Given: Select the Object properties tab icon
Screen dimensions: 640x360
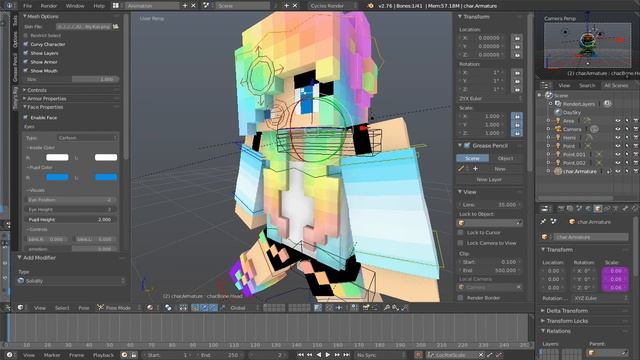Looking at the screenshot, I should (598, 209).
